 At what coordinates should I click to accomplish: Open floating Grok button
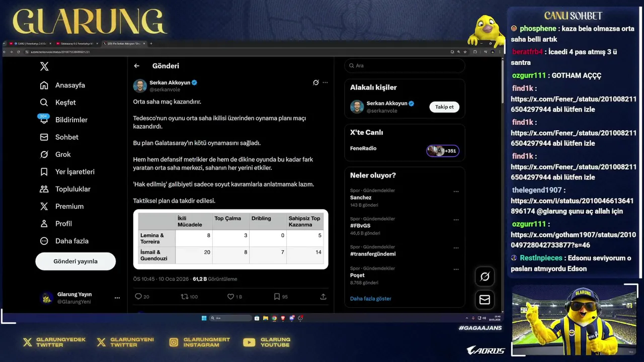[x=485, y=277]
